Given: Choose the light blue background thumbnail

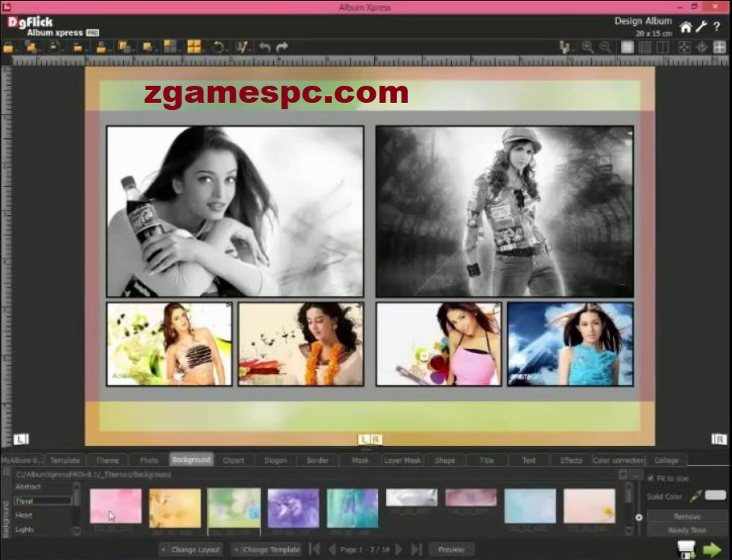Looking at the screenshot, I should pyautogui.click(x=530, y=506).
